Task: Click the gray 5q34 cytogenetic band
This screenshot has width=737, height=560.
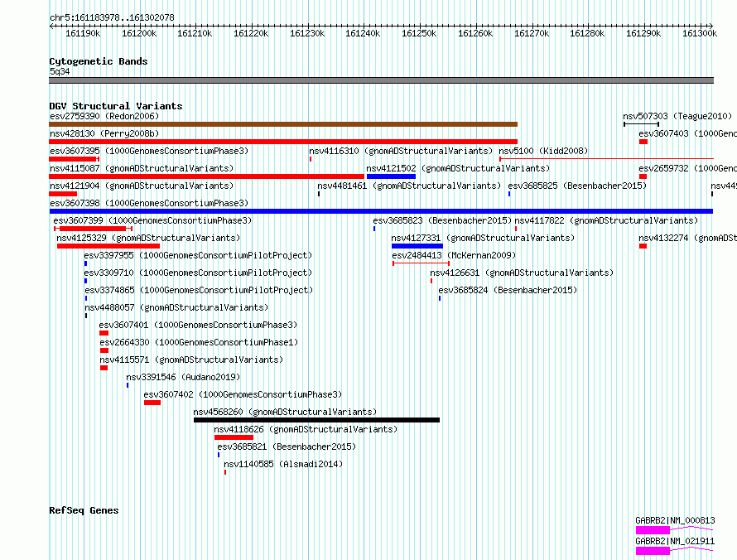Action: [x=381, y=80]
